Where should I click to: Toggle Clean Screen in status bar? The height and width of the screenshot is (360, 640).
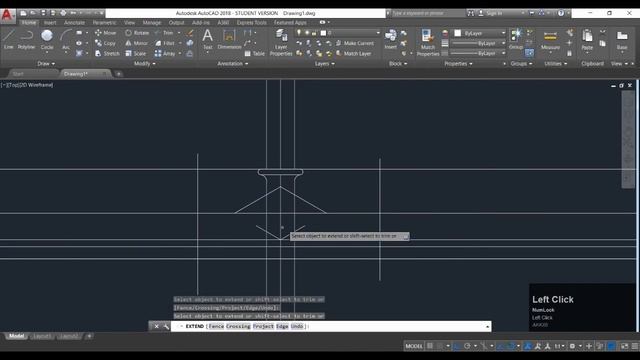[624, 346]
